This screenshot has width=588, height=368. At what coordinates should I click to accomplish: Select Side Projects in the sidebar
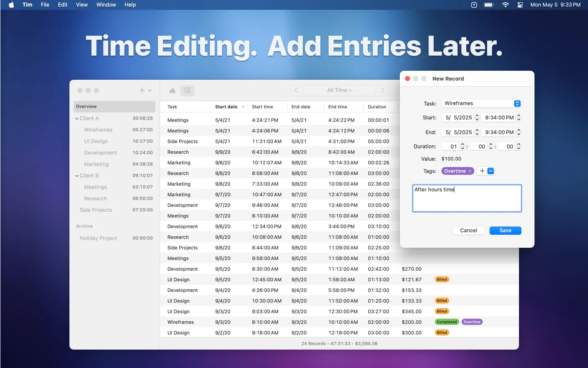[114, 210]
